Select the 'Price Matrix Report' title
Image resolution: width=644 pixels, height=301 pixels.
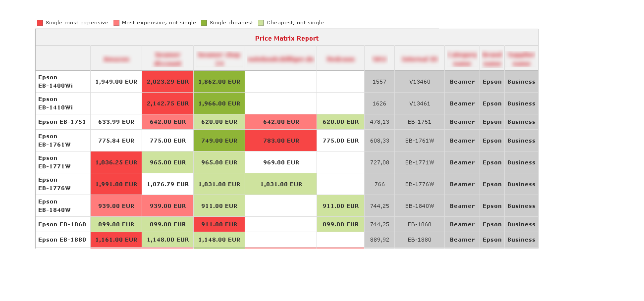click(x=287, y=38)
